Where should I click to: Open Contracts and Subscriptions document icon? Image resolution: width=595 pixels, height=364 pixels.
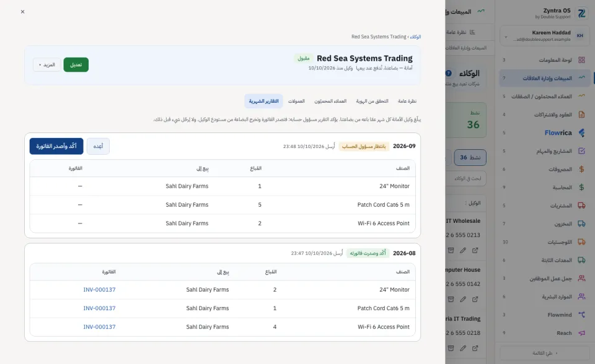(581, 114)
